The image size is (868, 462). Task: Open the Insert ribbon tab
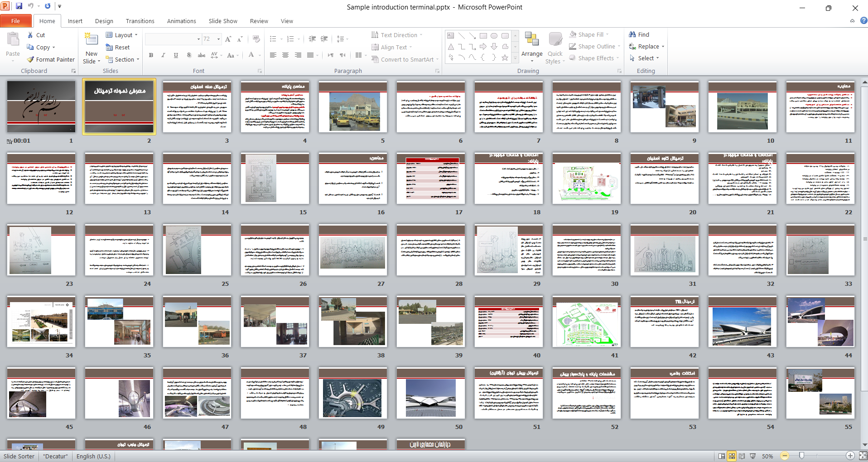pos(75,21)
